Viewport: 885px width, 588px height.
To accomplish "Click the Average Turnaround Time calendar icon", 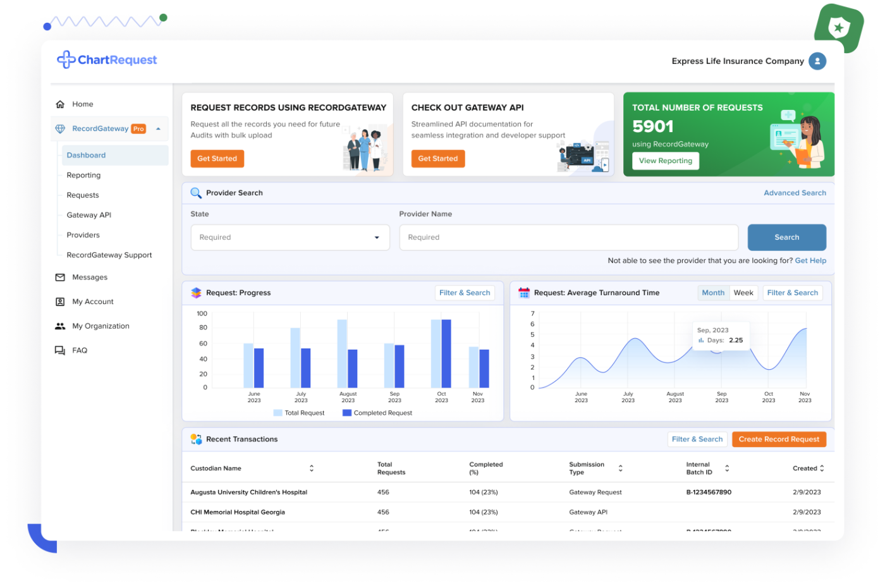I will pos(524,293).
